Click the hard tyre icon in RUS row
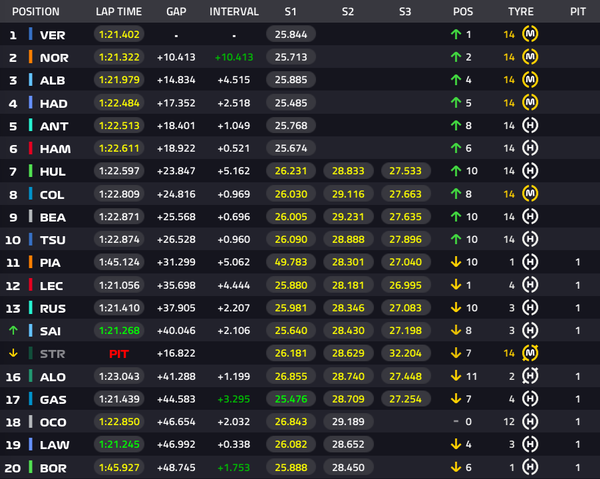Screen dimensions: 600x479 click(x=530, y=308)
